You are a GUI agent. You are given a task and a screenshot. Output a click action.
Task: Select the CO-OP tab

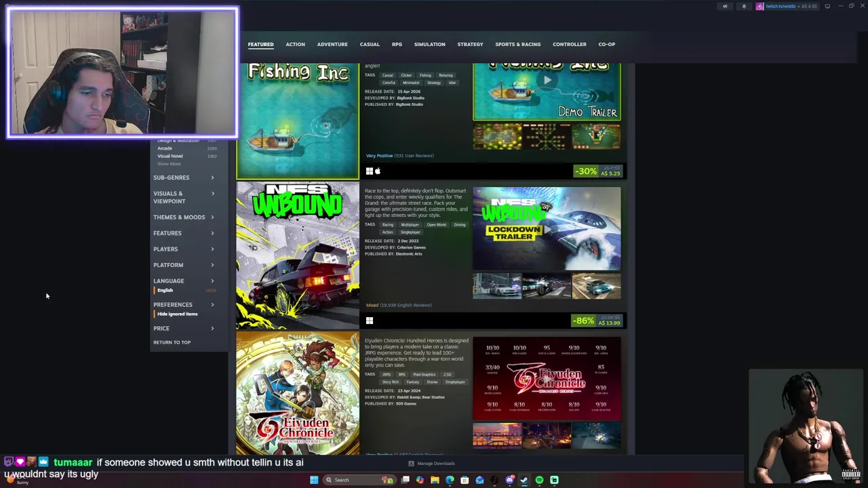coord(607,44)
